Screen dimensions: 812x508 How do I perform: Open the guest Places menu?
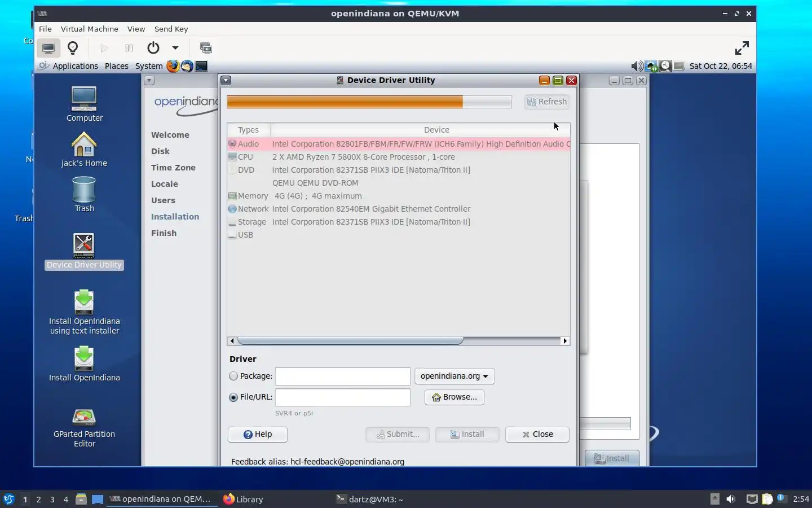click(117, 66)
